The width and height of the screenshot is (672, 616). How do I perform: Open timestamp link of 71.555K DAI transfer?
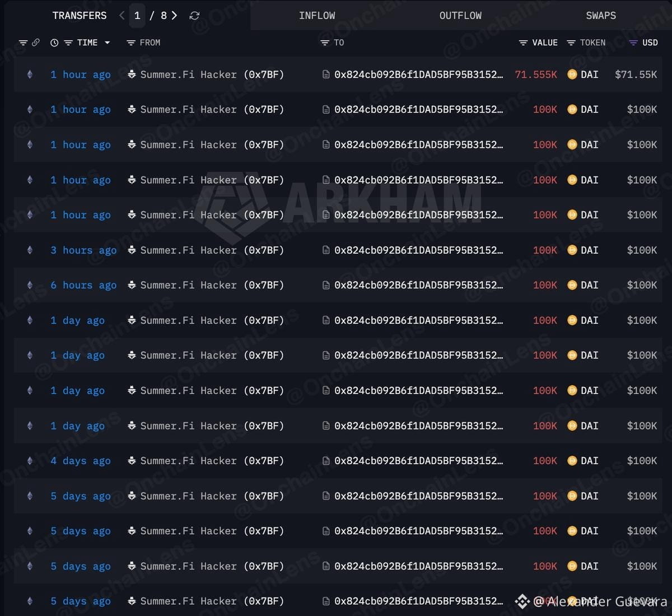(x=81, y=74)
